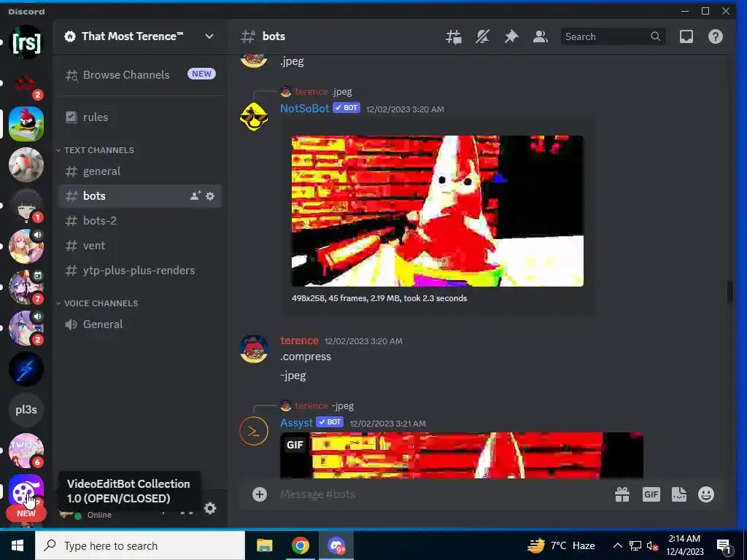Viewport: 747px width, 560px height.
Task: Click the Search field in Discord header
Action: coord(612,36)
